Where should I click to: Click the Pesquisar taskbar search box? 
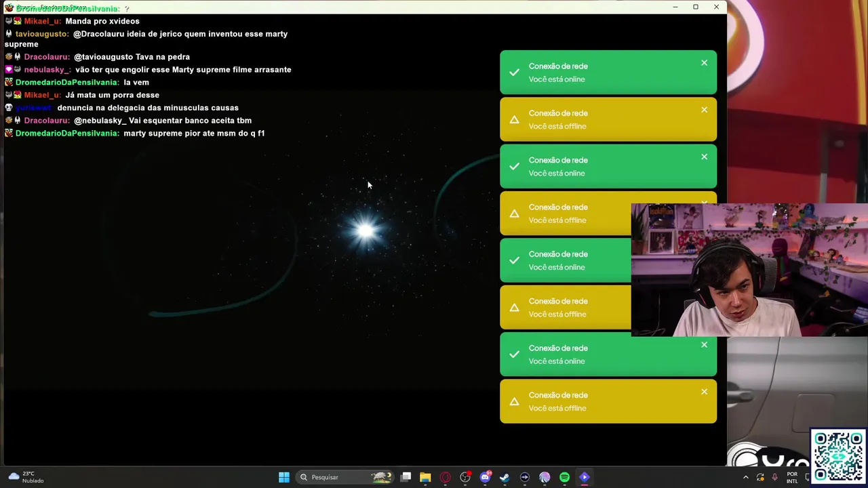346,477
